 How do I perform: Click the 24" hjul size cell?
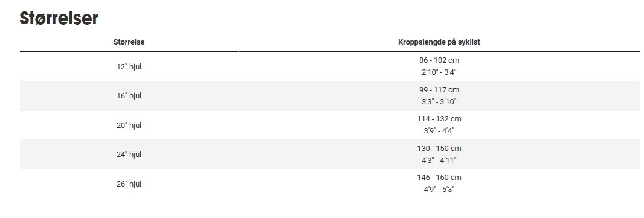pos(129,155)
